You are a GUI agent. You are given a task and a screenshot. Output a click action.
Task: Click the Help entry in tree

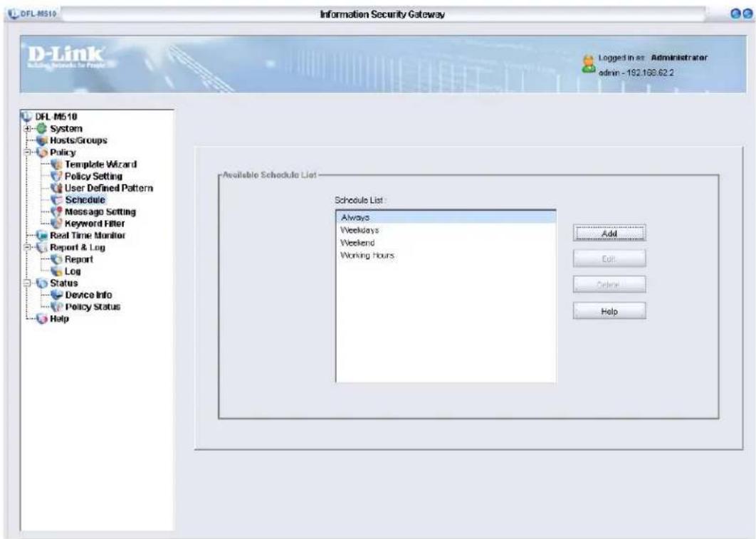coord(59,319)
